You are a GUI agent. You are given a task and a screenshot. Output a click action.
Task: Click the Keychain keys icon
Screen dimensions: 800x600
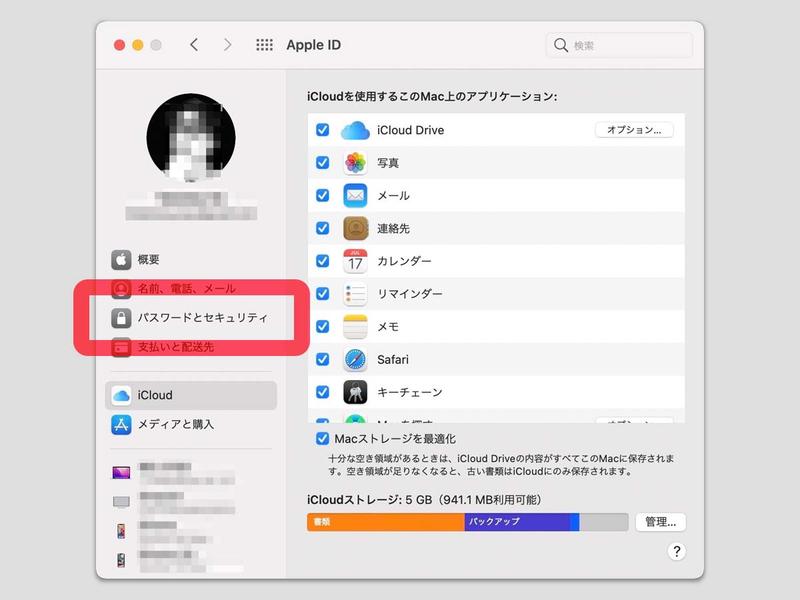coord(355,392)
